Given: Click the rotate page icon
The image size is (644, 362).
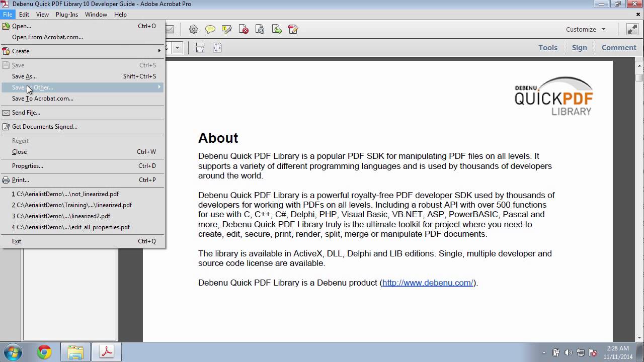Looking at the screenshot, I should point(260,29).
